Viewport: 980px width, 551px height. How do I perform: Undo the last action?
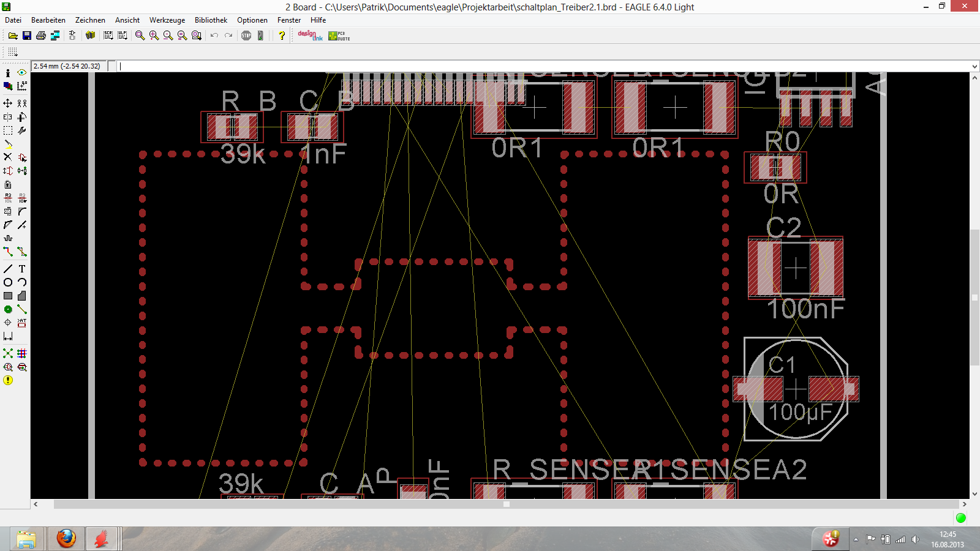click(214, 36)
